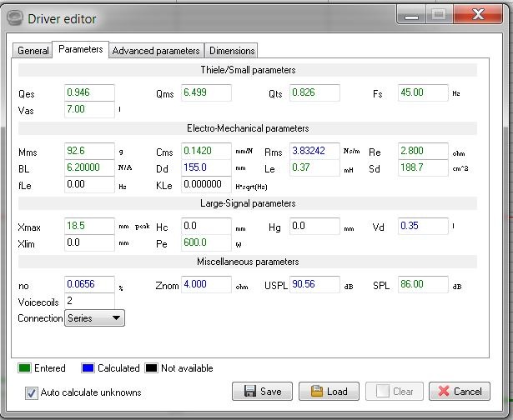Click the Dd field showing 155.0
The width and height of the screenshot is (513, 420).
(206, 167)
